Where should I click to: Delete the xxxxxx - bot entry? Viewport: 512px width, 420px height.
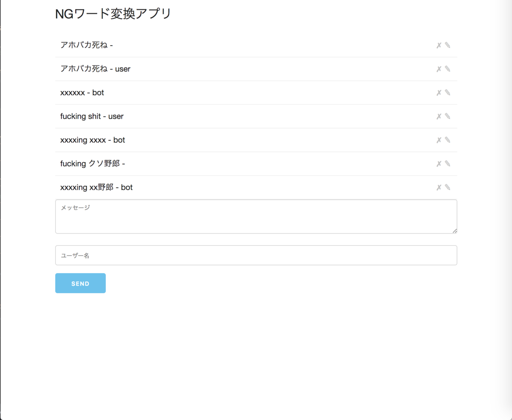tap(438, 92)
